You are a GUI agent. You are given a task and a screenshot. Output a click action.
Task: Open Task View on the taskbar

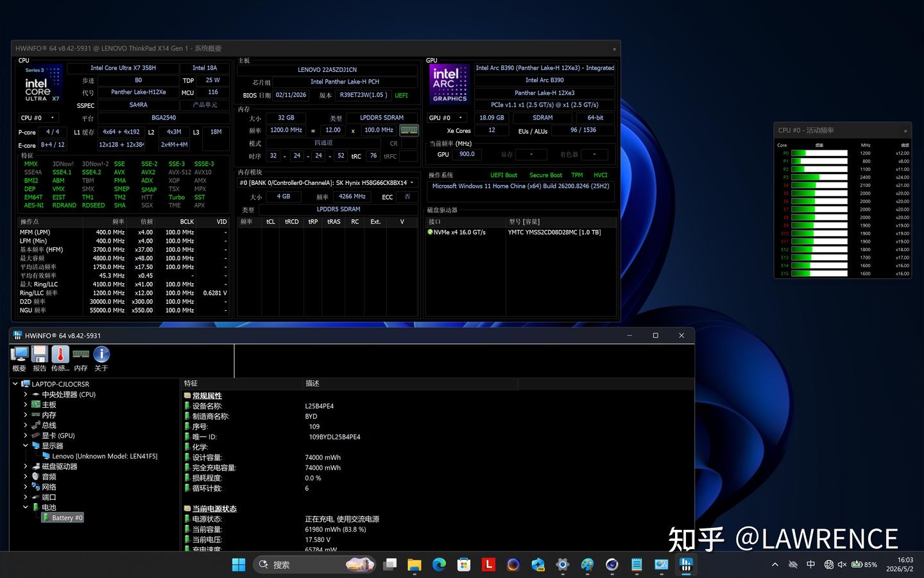click(x=390, y=565)
